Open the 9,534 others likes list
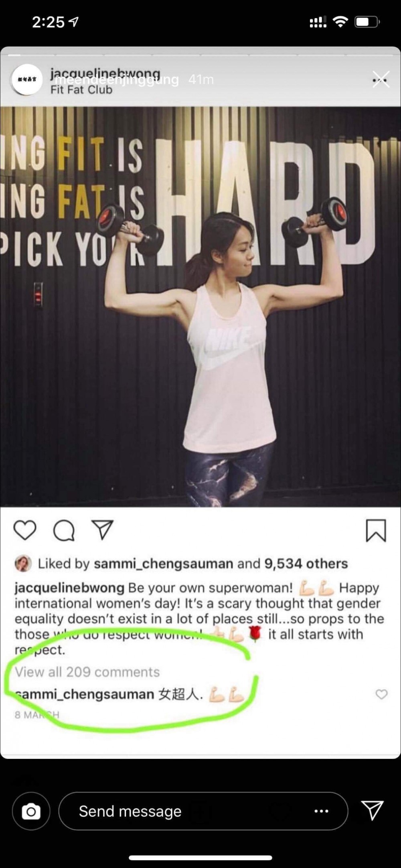 point(306,564)
